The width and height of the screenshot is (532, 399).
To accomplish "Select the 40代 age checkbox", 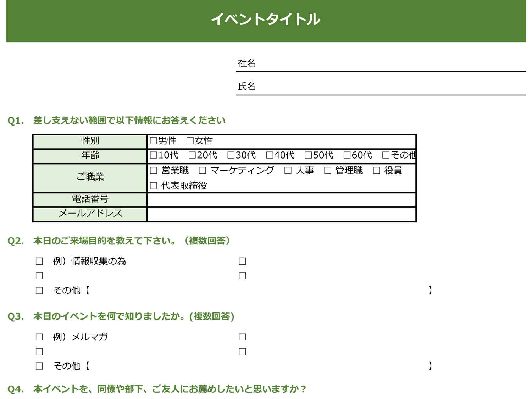I will tap(270, 155).
